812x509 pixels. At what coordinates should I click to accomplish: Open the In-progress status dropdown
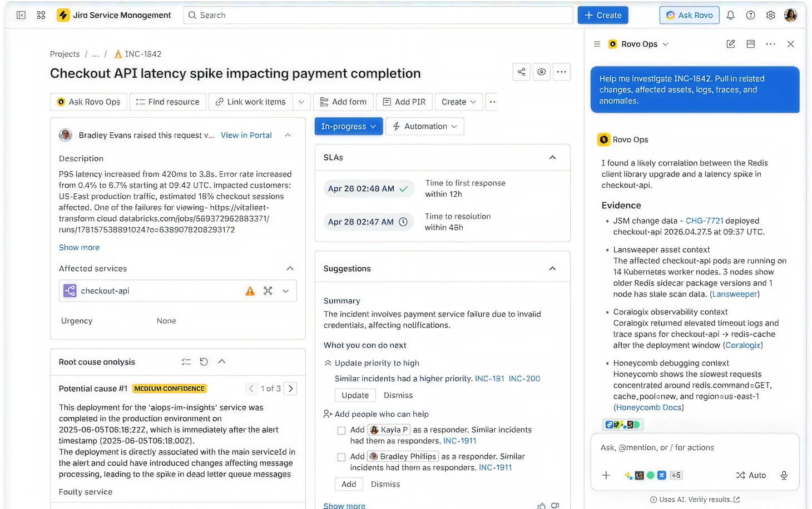[349, 126]
